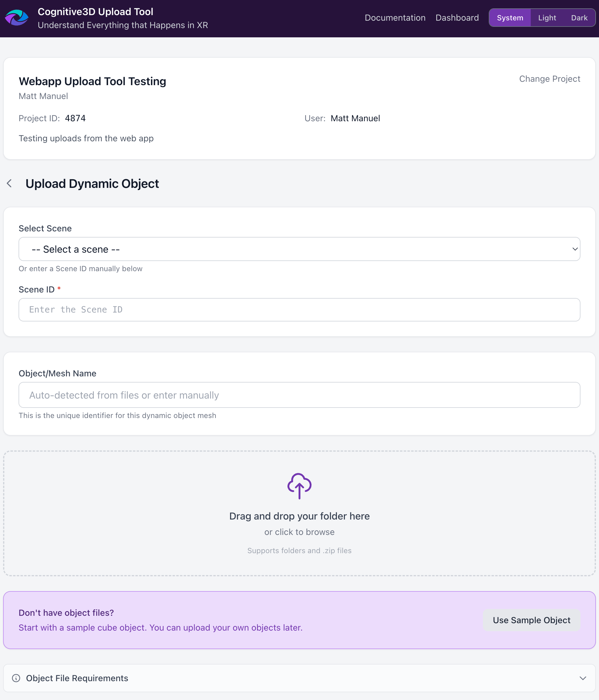Switch the theme to Dark
The image size is (599, 700).
579,18
